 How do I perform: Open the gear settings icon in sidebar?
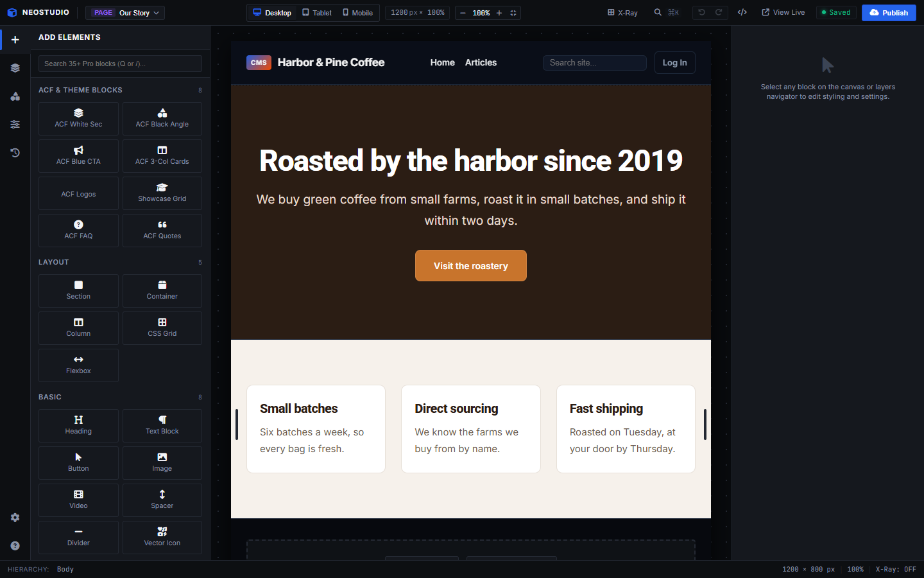click(x=15, y=518)
